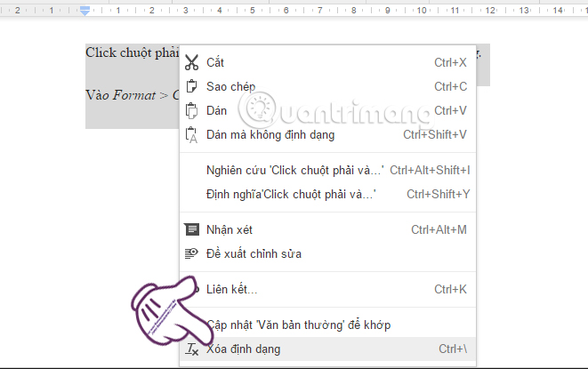
Task: Click the selected text 'Click chuột phải'
Action: click(x=133, y=52)
